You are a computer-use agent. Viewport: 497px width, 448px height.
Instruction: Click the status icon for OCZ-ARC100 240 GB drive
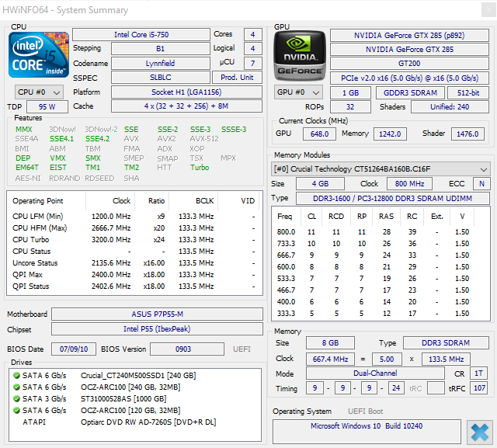coord(16,387)
